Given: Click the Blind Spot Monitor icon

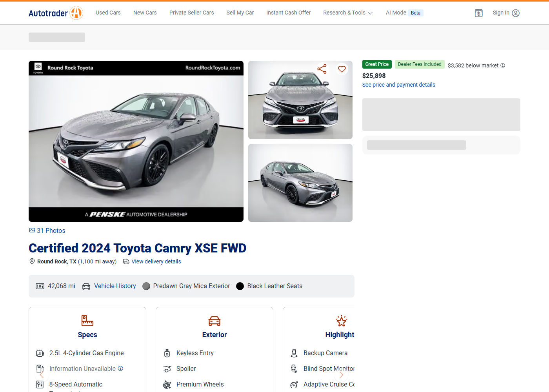Looking at the screenshot, I should pos(294,369).
